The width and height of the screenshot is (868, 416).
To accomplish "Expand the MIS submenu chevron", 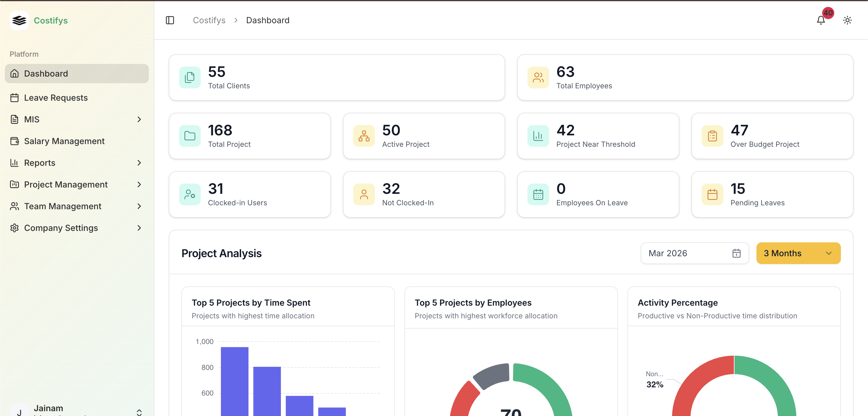I will coord(139,119).
